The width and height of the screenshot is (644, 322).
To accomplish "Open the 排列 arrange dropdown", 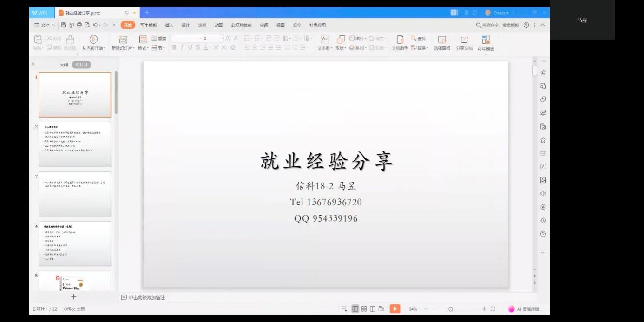I will coord(358,47).
